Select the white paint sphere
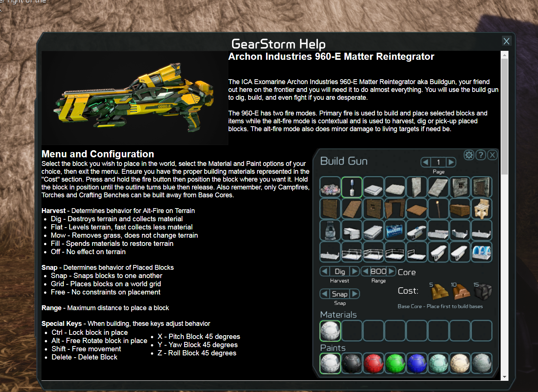Viewport: 538px width, 392px height. 330,363
